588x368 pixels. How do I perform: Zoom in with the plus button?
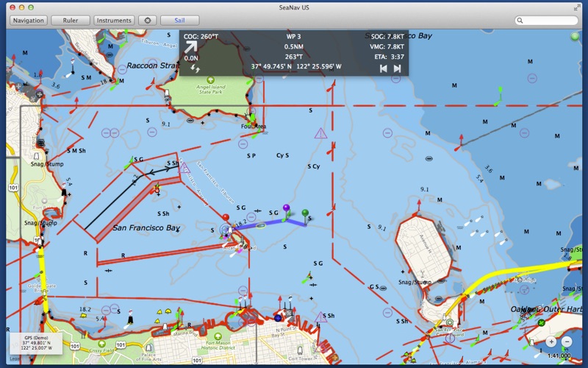pos(551,342)
